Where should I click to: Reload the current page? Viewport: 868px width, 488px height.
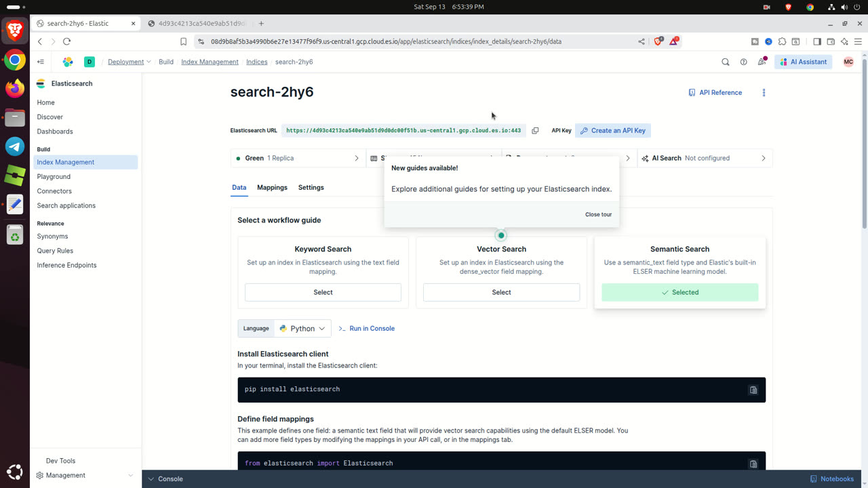(x=66, y=41)
